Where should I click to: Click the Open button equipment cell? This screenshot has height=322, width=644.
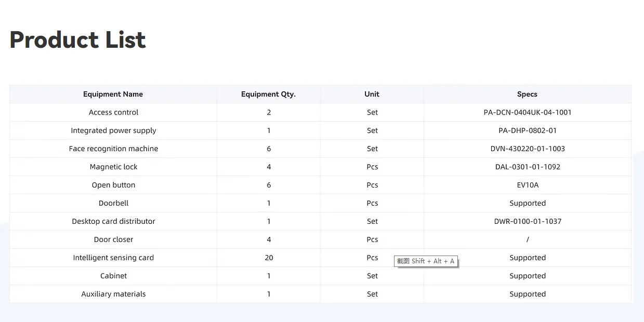point(113,185)
